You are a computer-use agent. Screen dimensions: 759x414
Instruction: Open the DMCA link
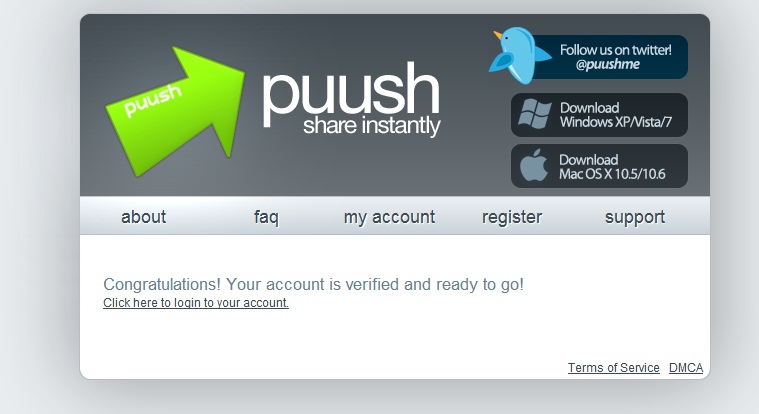coord(686,368)
